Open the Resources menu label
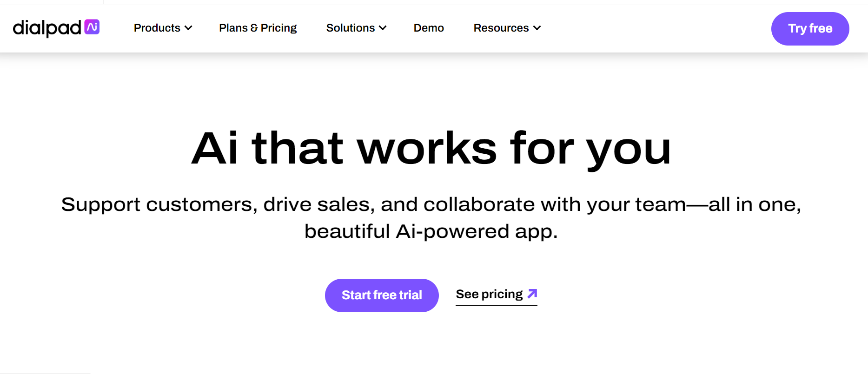Viewport: 868px width, 374px height. point(501,28)
